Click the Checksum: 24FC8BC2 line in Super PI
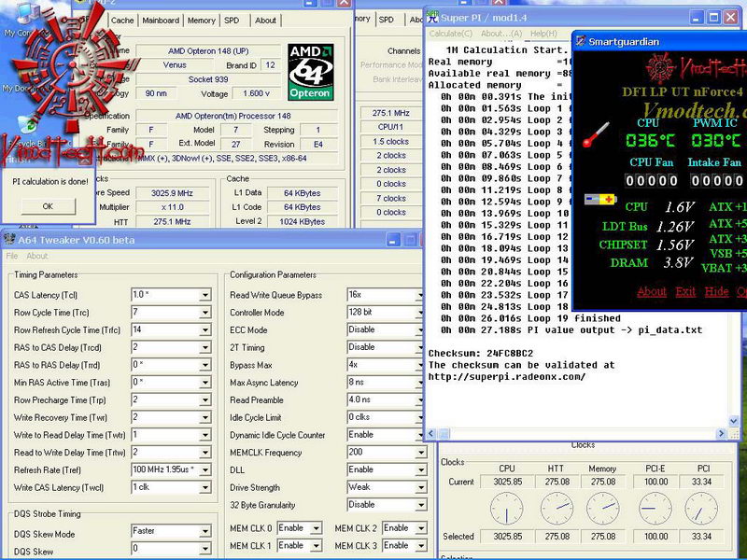747x560 pixels. coord(481,354)
